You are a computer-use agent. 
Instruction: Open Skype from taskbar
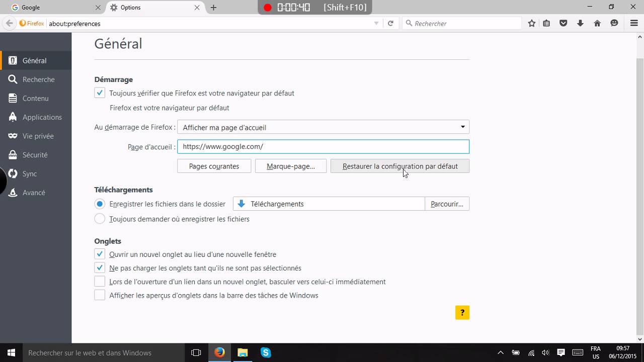(266, 353)
